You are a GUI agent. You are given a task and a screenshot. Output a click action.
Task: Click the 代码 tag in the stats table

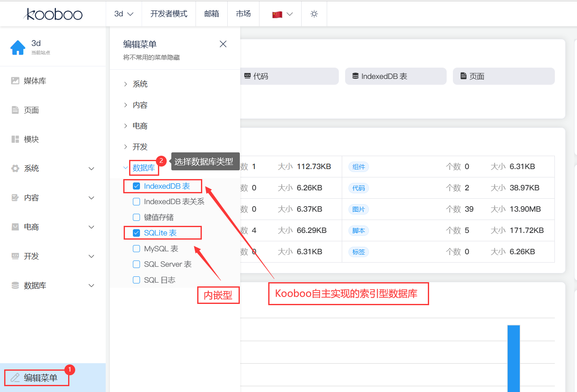tap(358, 188)
